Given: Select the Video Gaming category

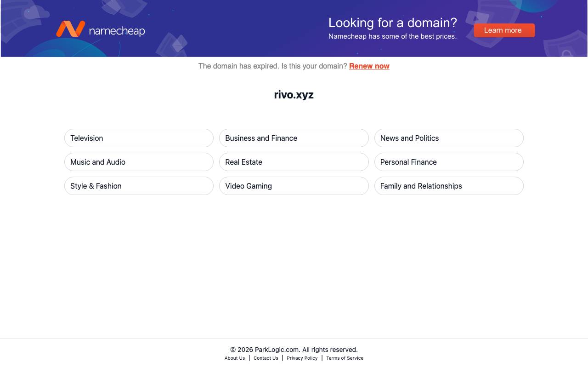Looking at the screenshot, I should click(294, 186).
